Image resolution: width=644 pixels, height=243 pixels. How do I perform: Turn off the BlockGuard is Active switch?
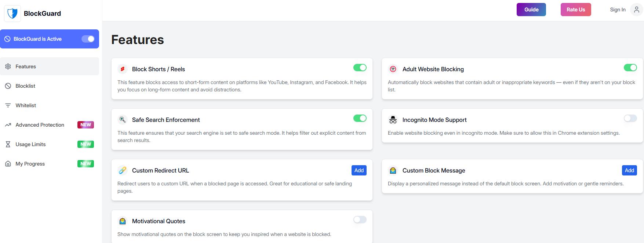(x=88, y=39)
